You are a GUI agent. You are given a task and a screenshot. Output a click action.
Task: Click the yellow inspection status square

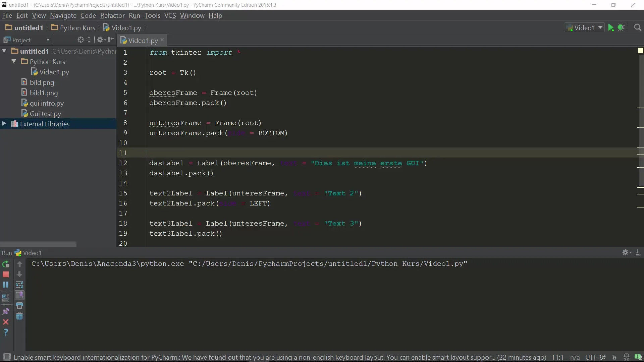point(640,51)
